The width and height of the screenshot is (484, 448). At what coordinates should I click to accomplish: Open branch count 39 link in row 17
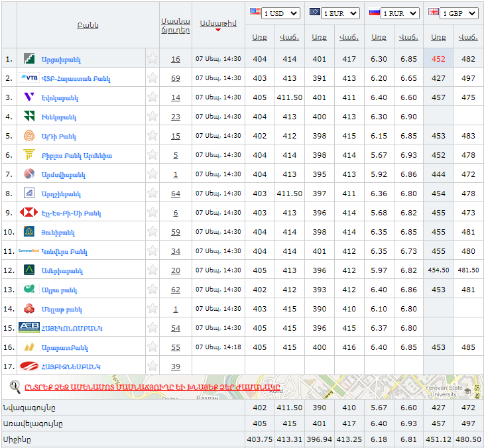pyautogui.click(x=176, y=366)
